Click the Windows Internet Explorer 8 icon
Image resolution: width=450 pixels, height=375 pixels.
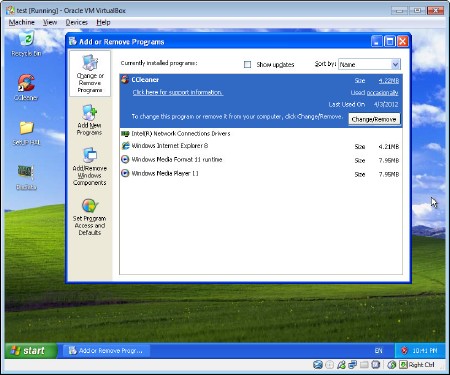tap(125, 146)
